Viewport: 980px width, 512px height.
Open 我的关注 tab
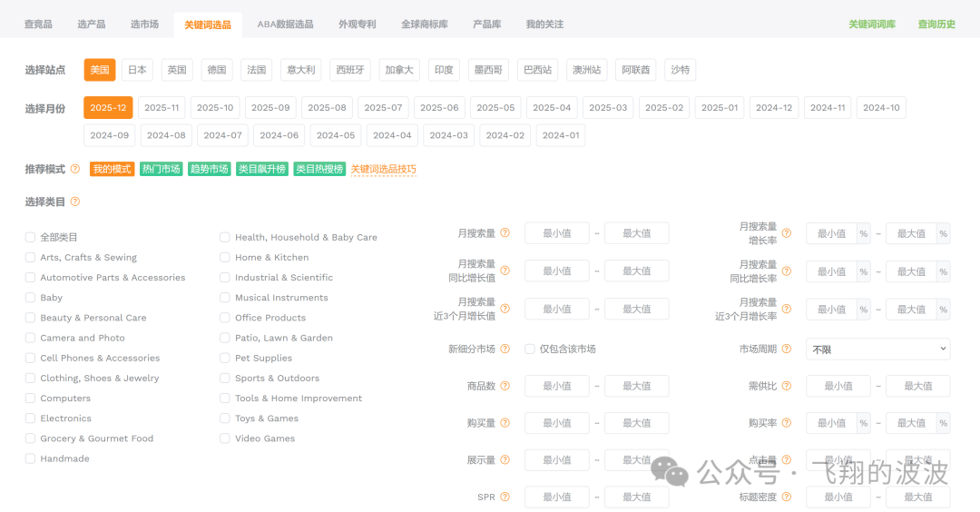coord(544,25)
